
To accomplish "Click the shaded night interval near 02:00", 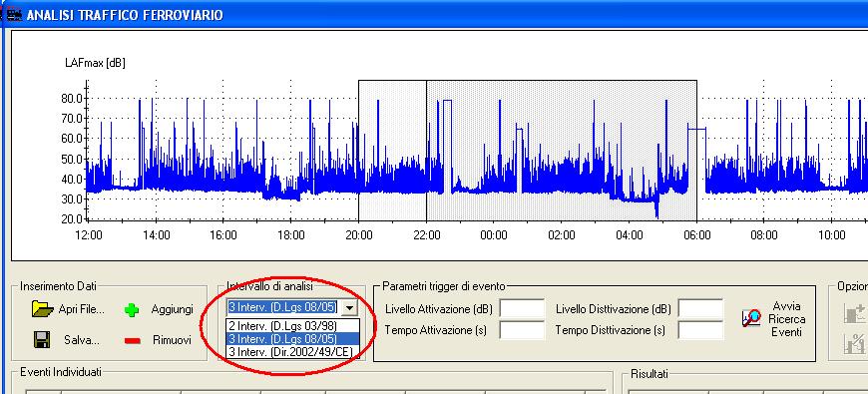I will pos(562,150).
